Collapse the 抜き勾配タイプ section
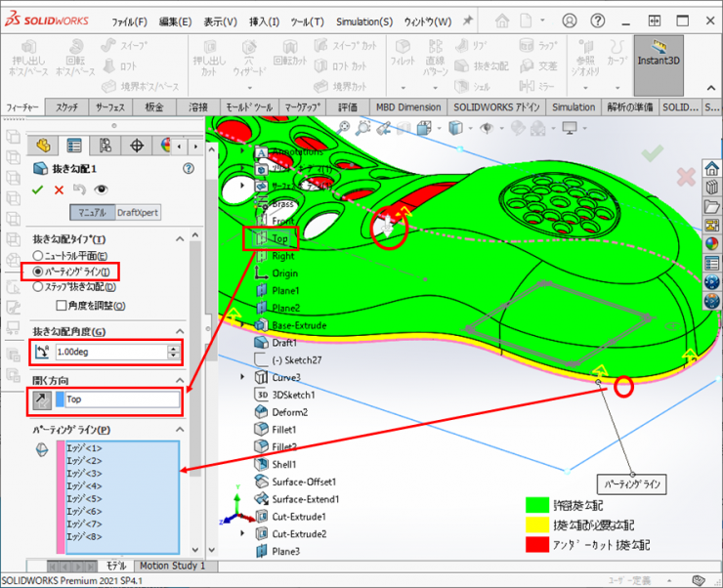This screenshot has width=723, height=588. tap(180, 239)
